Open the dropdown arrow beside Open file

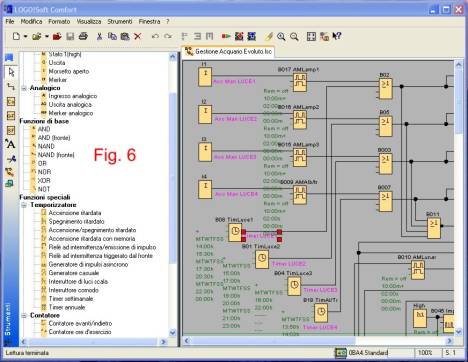tap(47, 36)
